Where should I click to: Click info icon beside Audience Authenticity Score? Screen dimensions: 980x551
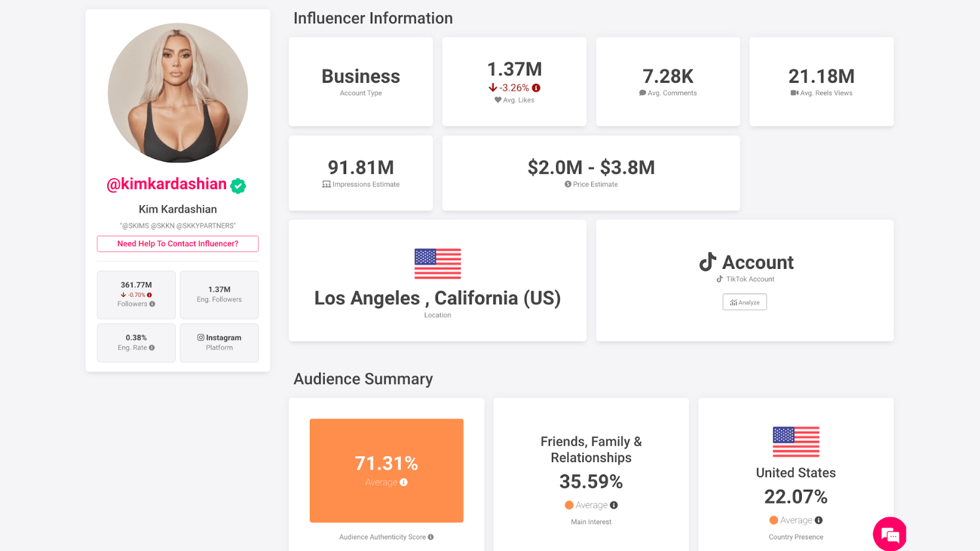point(431,537)
